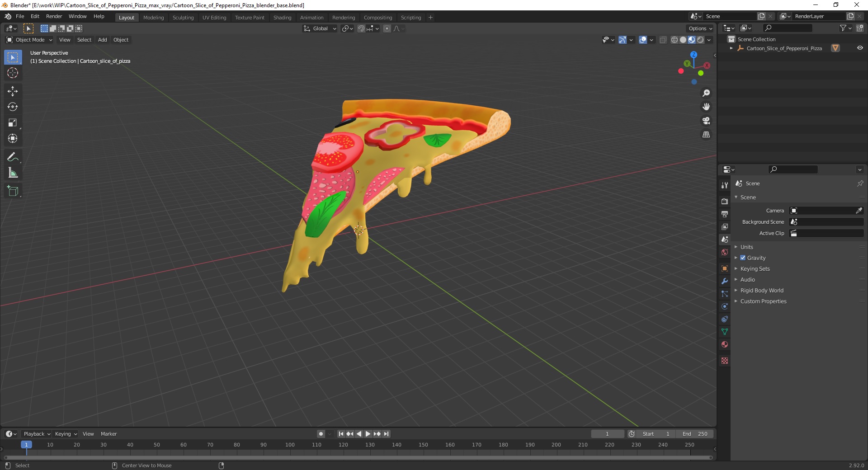Open the Texture properties tab
868x470 pixels.
[x=725, y=361]
